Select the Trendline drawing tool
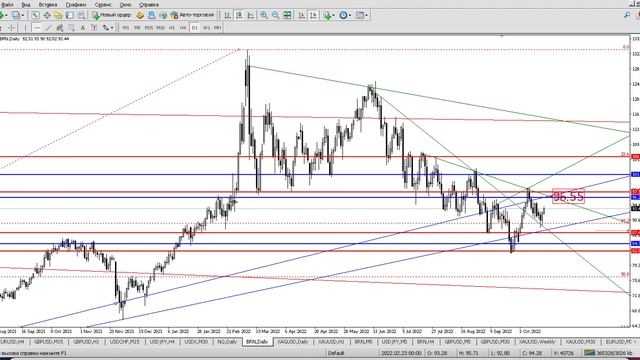Viewport: 640px width, 360px height. [49, 28]
